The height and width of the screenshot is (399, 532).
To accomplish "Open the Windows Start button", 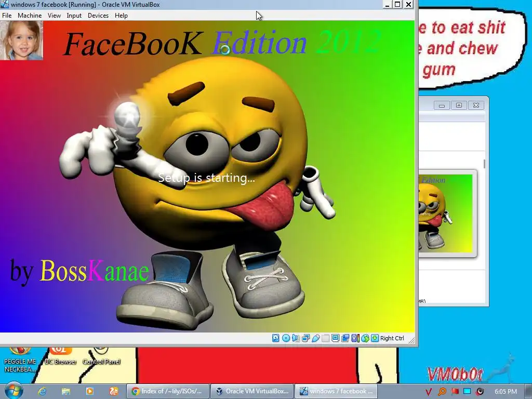I will click(x=13, y=391).
